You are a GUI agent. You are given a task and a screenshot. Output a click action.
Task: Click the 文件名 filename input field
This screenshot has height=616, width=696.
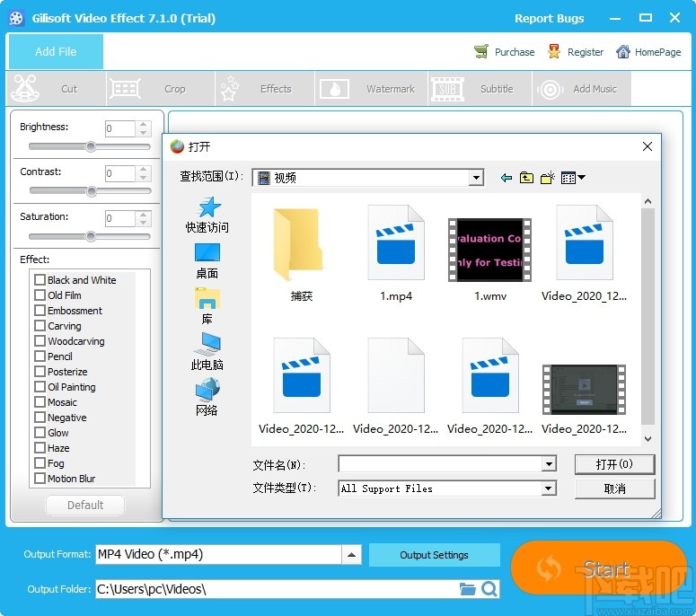[440, 464]
